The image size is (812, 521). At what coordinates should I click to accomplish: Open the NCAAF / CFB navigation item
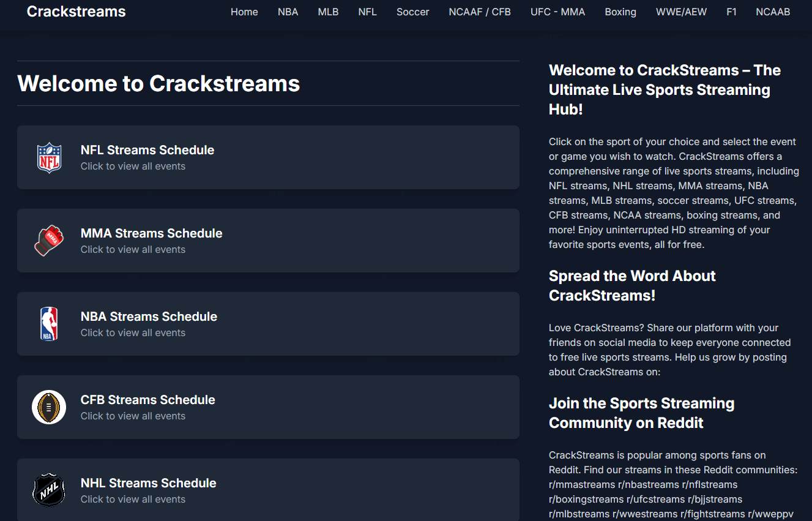pyautogui.click(x=480, y=12)
